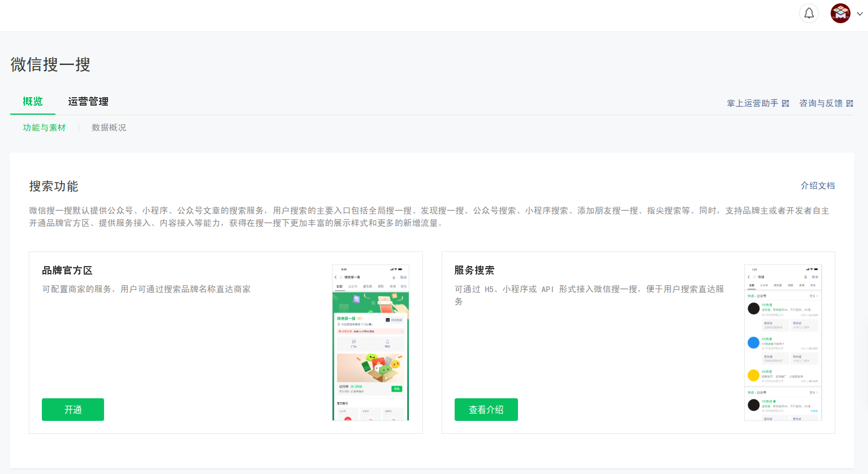Select the 数据概况 sub-tab

(x=109, y=128)
